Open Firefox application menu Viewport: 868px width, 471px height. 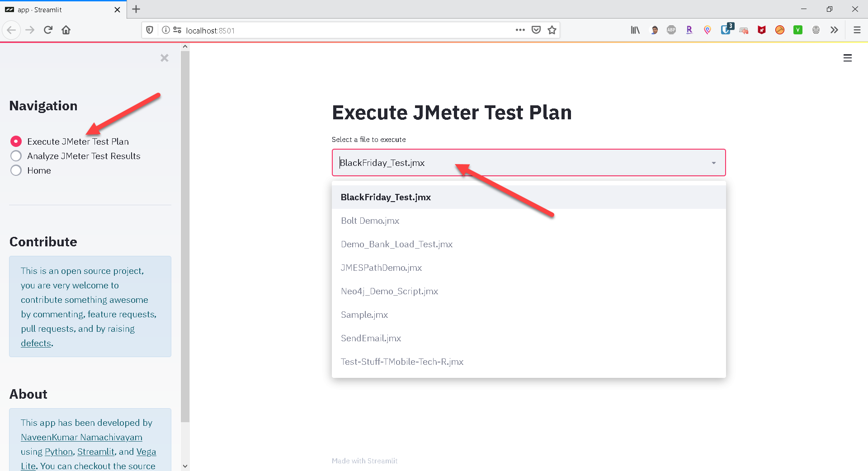tap(857, 30)
